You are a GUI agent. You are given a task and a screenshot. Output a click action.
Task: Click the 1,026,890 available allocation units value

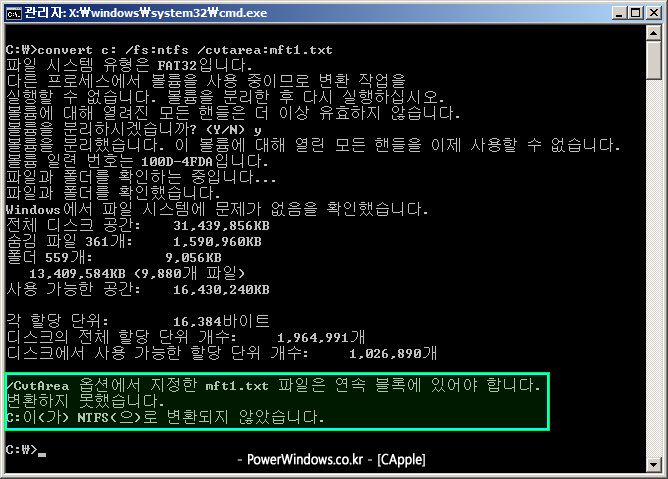tap(393, 353)
